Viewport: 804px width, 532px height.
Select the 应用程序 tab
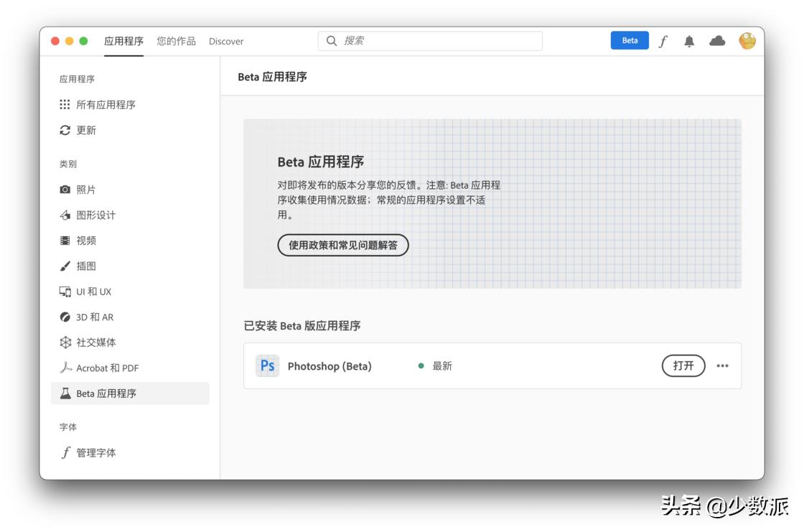123,41
